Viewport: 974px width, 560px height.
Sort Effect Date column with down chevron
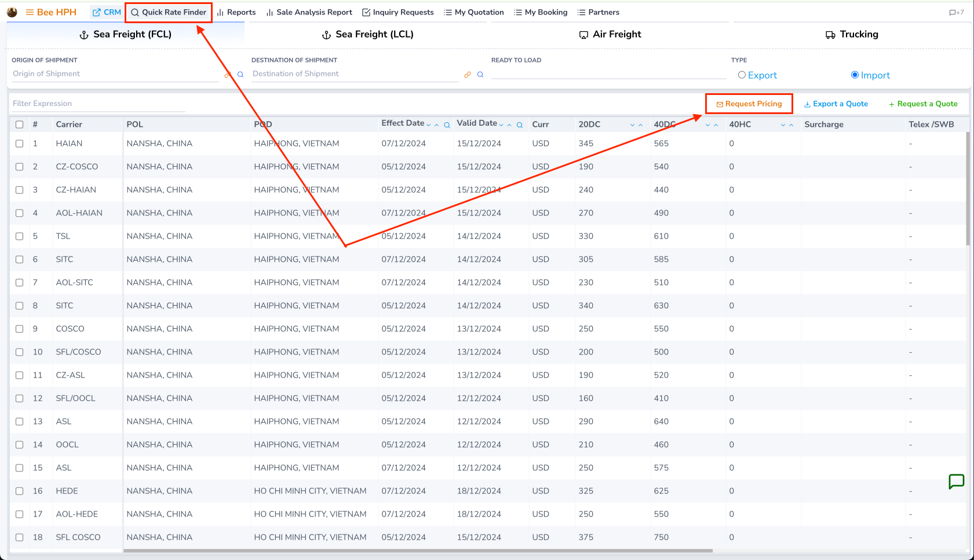(429, 125)
